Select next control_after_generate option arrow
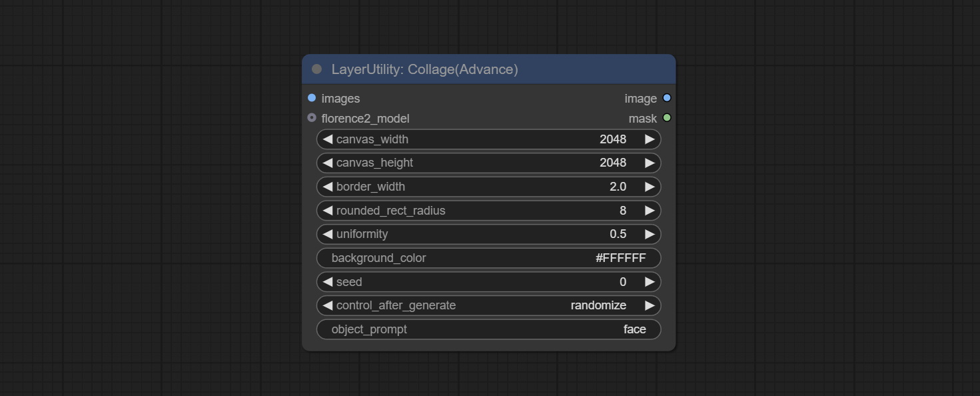This screenshot has height=396, width=980. click(x=650, y=305)
